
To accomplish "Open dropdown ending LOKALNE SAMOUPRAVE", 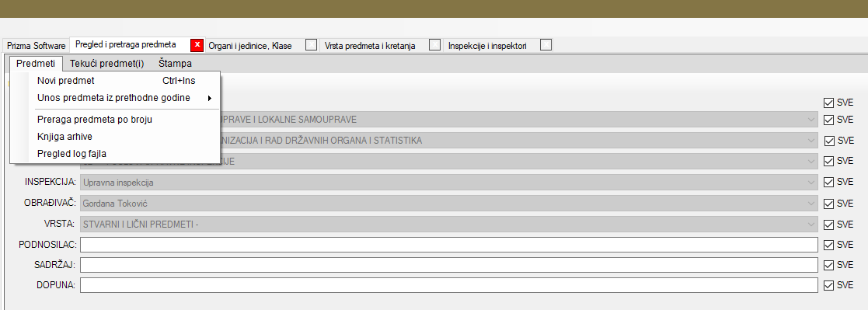I will point(518,120).
